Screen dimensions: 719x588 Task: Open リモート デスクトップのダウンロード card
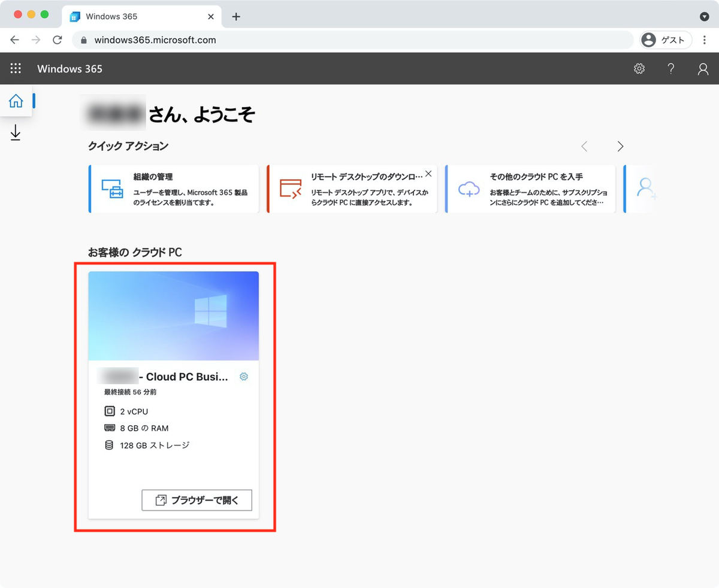(x=352, y=189)
